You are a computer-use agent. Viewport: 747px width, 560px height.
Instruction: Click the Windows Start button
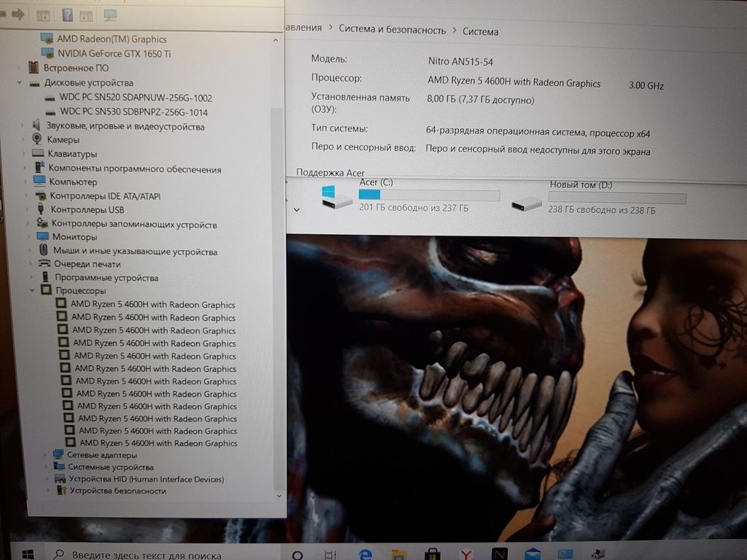[28, 555]
